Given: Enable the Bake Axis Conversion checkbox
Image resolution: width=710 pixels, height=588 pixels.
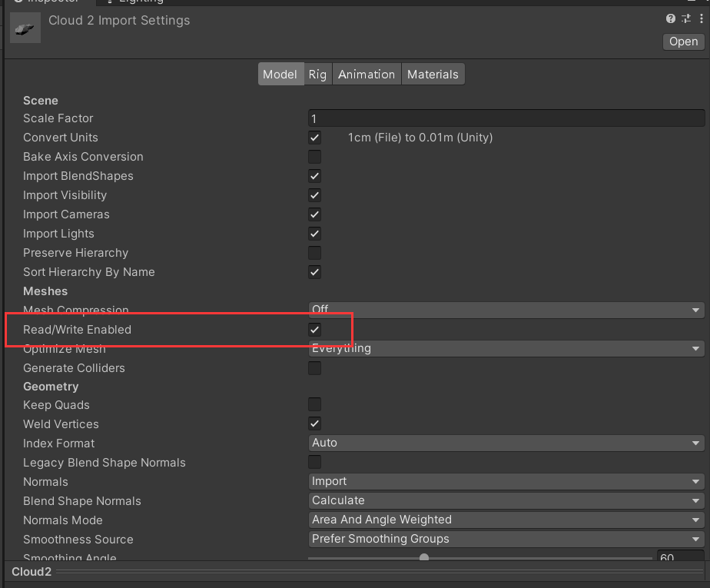Looking at the screenshot, I should pyautogui.click(x=314, y=157).
